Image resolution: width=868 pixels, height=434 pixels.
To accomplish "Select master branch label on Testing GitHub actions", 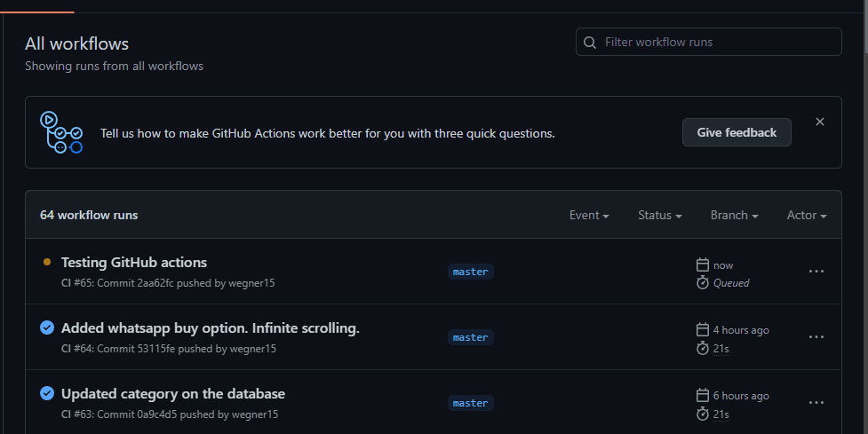I will click(x=471, y=272).
